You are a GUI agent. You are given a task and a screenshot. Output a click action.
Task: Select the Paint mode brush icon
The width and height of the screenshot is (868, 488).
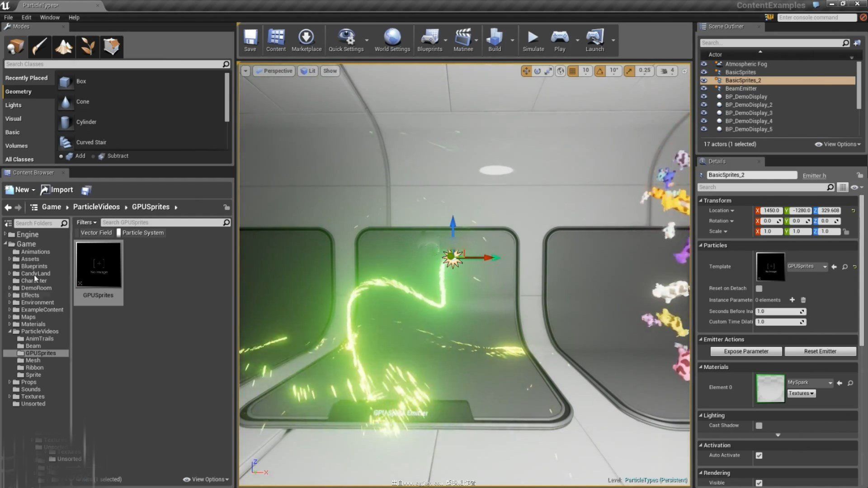pyautogui.click(x=40, y=47)
